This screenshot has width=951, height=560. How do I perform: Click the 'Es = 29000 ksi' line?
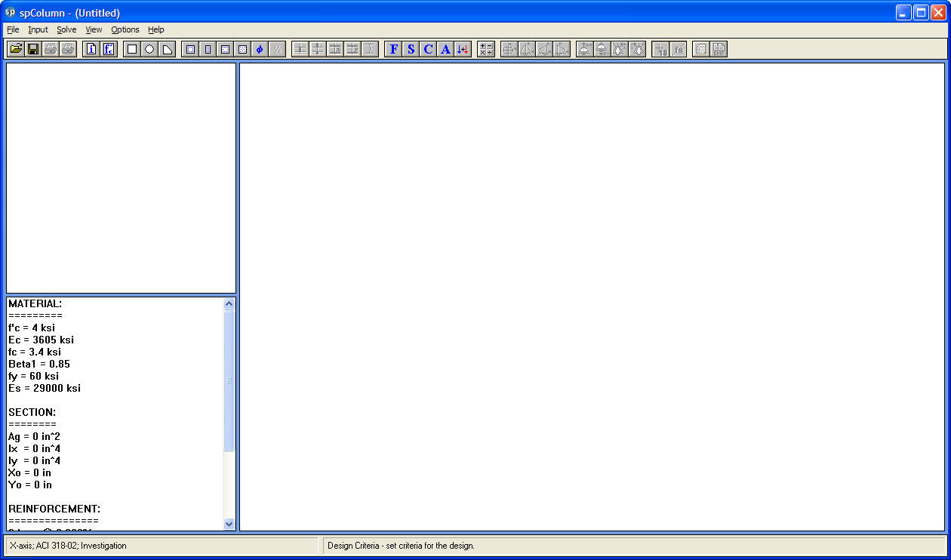[45, 388]
